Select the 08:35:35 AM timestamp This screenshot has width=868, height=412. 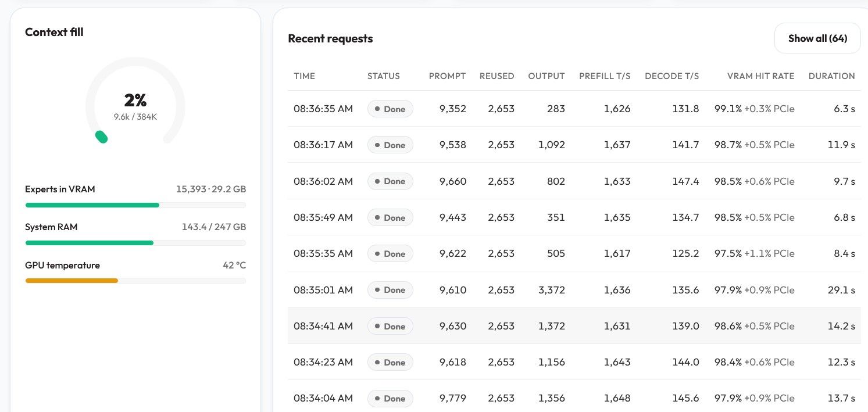pos(323,253)
